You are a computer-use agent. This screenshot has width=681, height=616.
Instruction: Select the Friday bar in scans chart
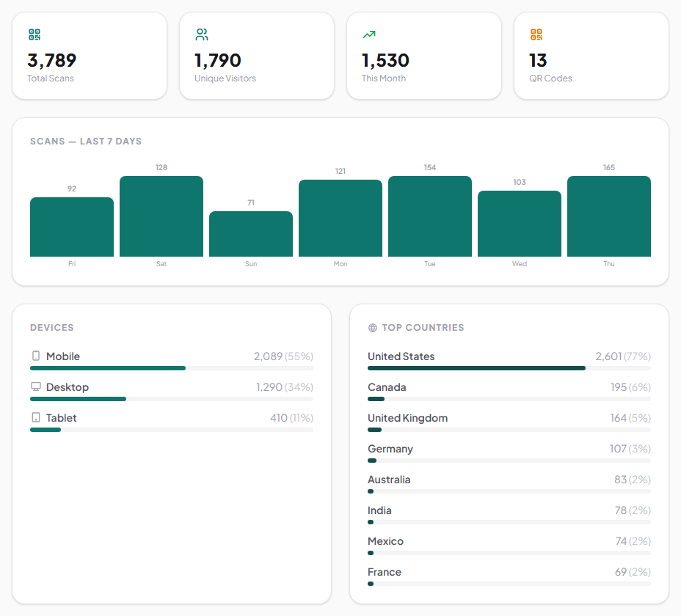72,227
